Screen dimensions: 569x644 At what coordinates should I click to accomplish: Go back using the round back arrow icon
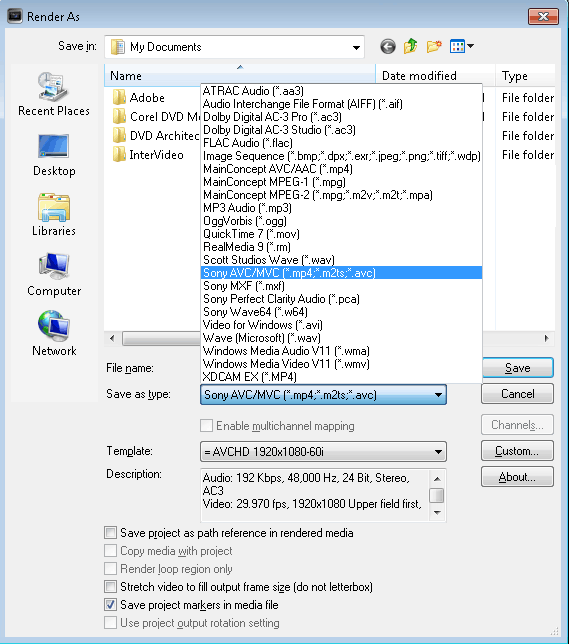(388, 46)
